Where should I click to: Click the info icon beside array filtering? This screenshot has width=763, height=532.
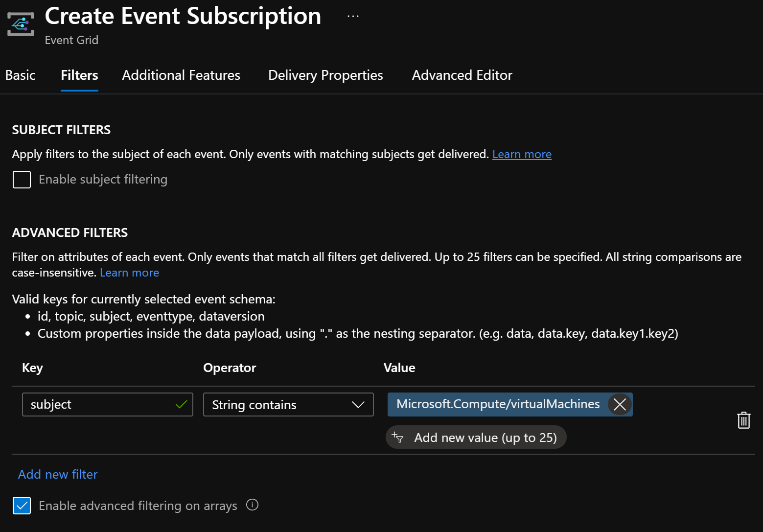252,505
